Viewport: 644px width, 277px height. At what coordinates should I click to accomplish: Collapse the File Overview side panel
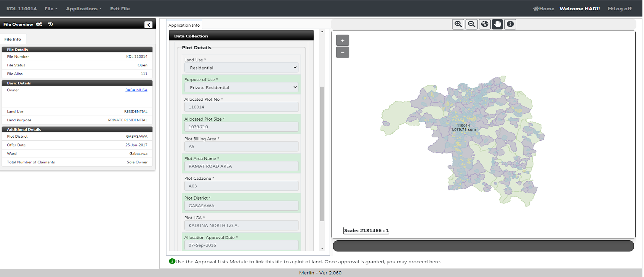click(x=149, y=25)
